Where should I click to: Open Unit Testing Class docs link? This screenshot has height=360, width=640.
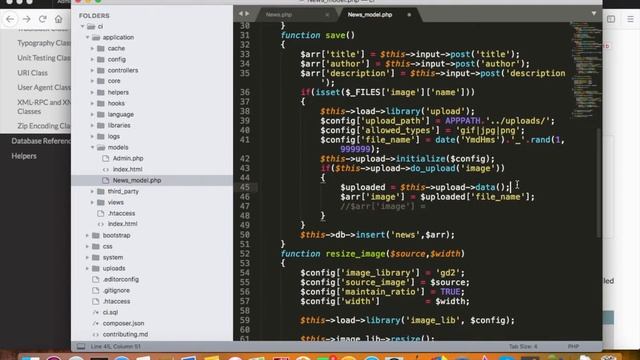44,58
